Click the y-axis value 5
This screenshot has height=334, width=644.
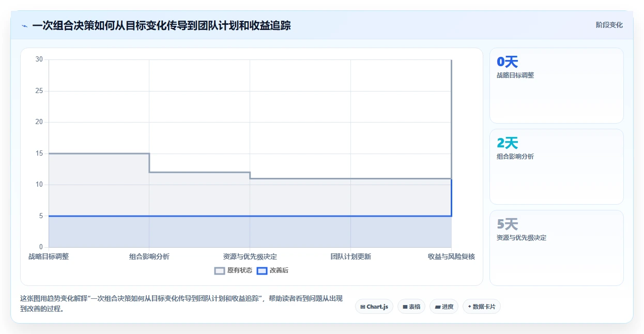pos(41,216)
